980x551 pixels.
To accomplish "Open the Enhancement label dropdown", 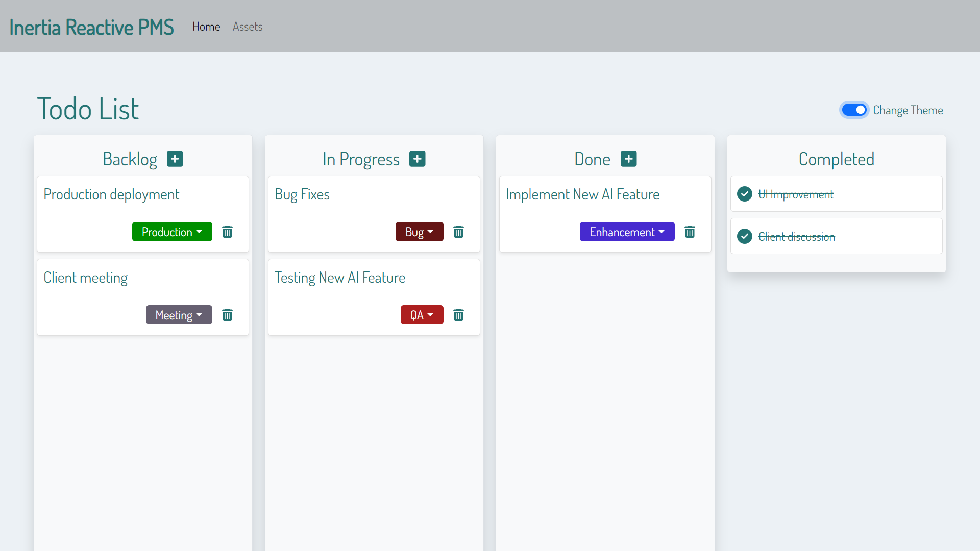I will 627,232.
